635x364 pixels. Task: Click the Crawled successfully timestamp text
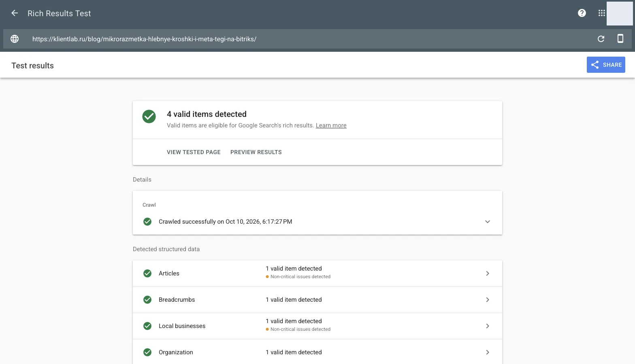226,222
